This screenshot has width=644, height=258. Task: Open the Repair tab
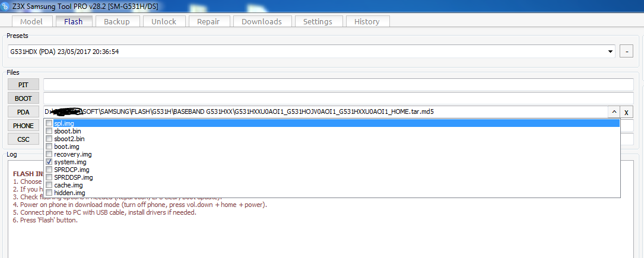pos(208,22)
